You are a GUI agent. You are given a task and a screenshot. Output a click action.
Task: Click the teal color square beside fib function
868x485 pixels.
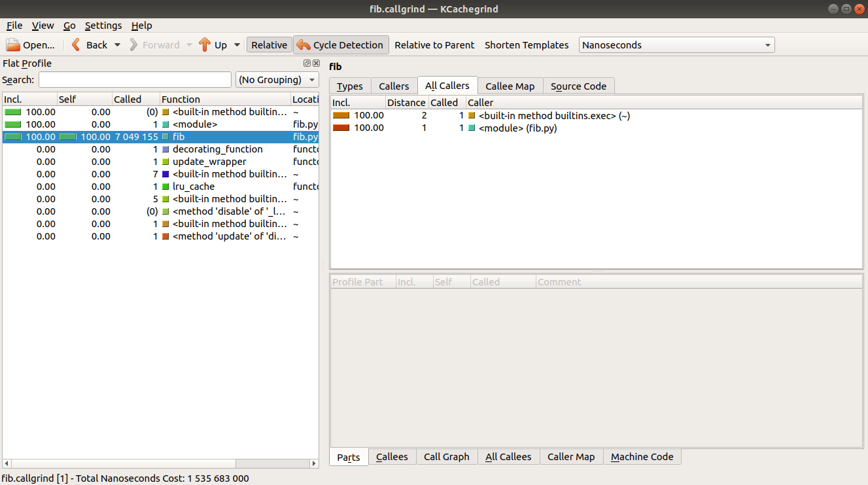pyautogui.click(x=165, y=137)
